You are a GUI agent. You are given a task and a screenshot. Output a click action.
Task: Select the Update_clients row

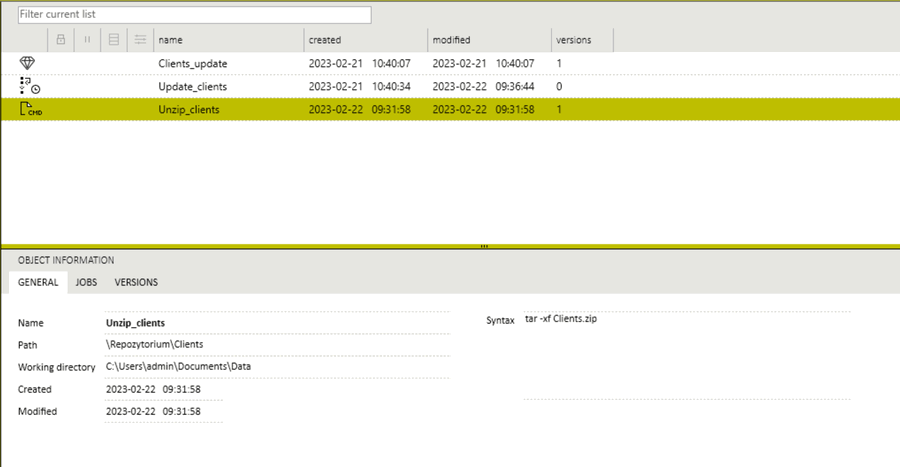point(193,86)
